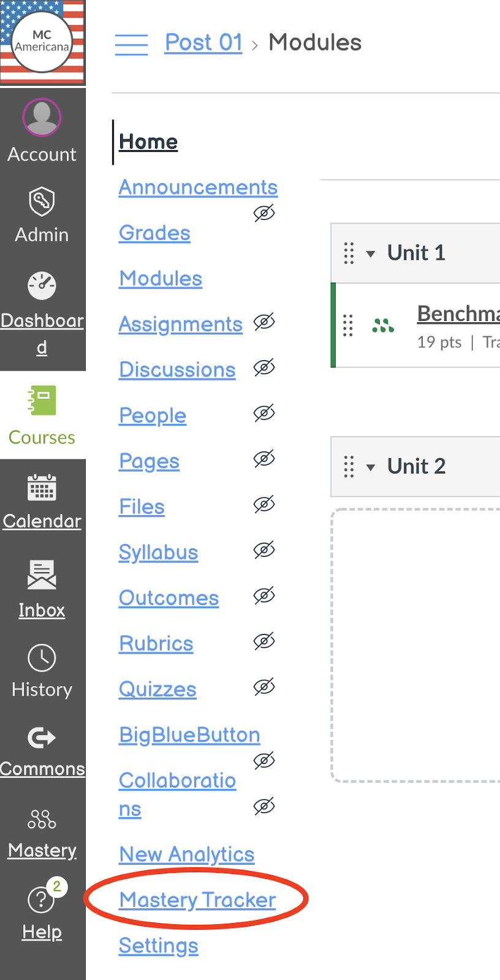Screen dimensions: 500x980
Task: Open the Post 01 breadcrumb link
Action: 203,42
